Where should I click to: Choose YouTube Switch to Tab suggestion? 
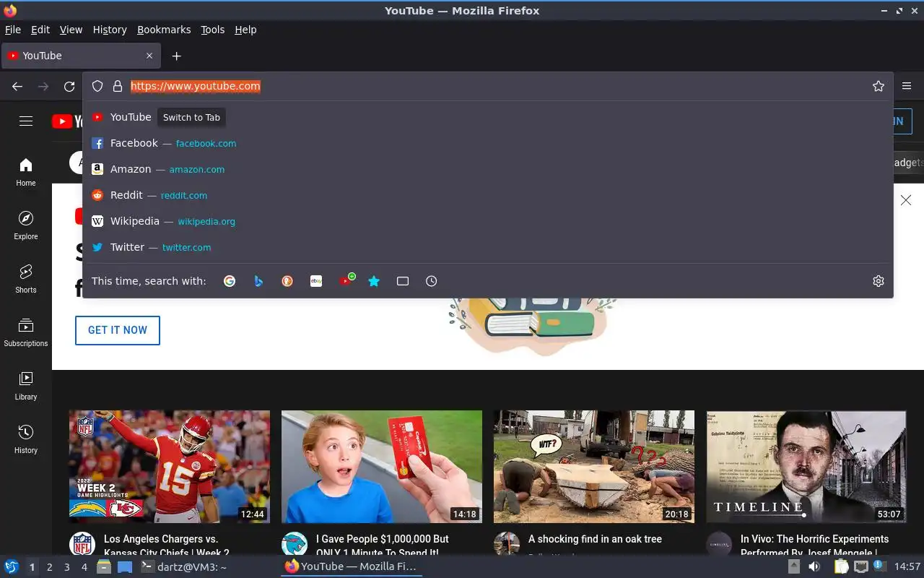(x=488, y=117)
